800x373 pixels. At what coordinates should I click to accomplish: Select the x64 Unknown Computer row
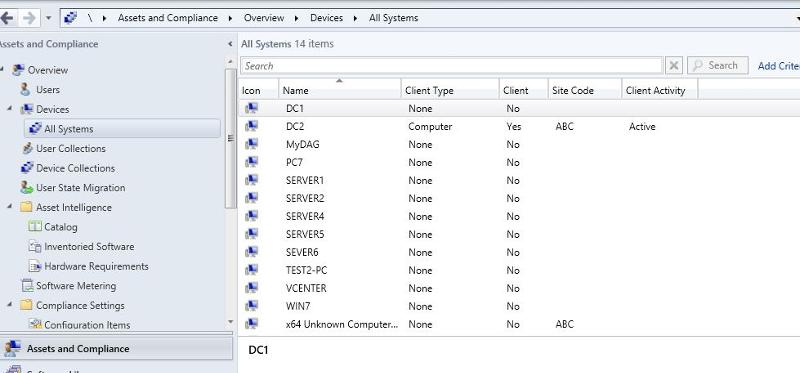point(519,324)
